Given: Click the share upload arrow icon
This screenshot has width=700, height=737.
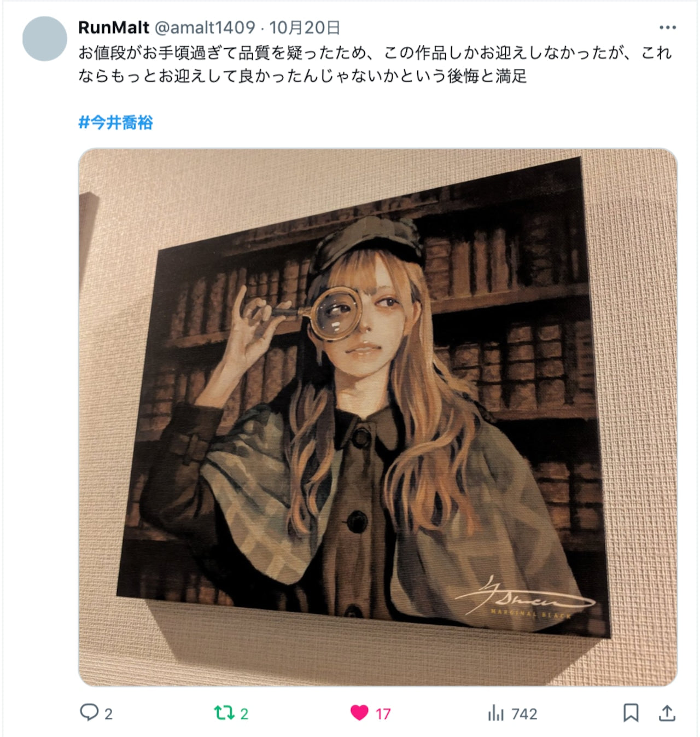Looking at the screenshot, I should tap(667, 712).
